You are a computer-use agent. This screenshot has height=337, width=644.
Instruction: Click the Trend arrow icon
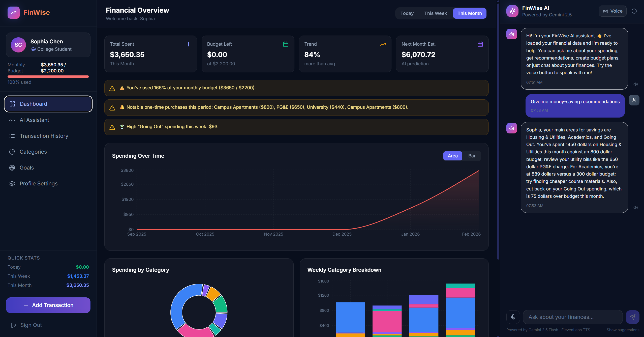(383, 44)
